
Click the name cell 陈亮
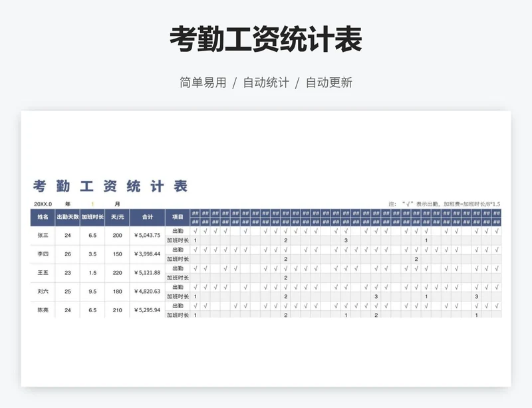(43, 310)
